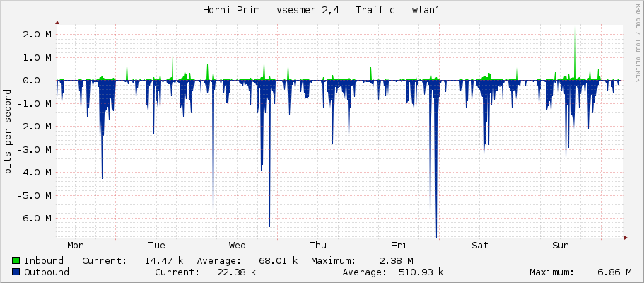The height and width of the screenshot is (283, 644).
Task: Click the '1.0 M' y-axis label
Action: pyautogui.click(x=37, y=57)
